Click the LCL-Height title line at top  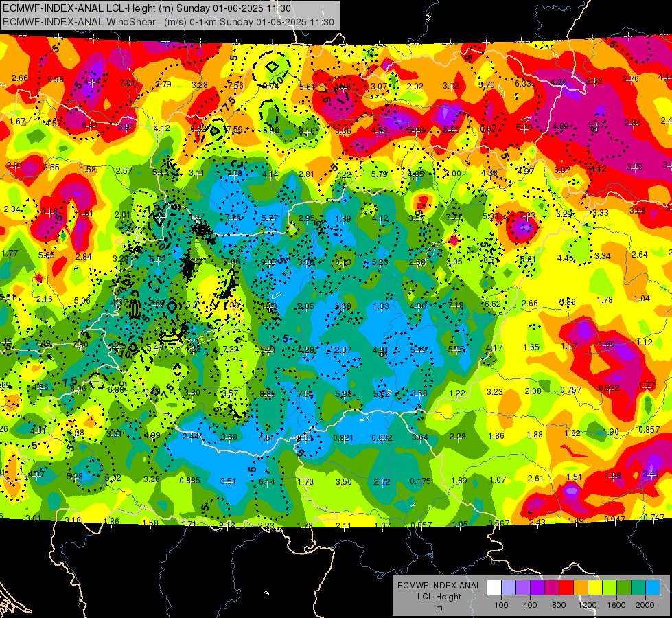click(x=147, y=8)
